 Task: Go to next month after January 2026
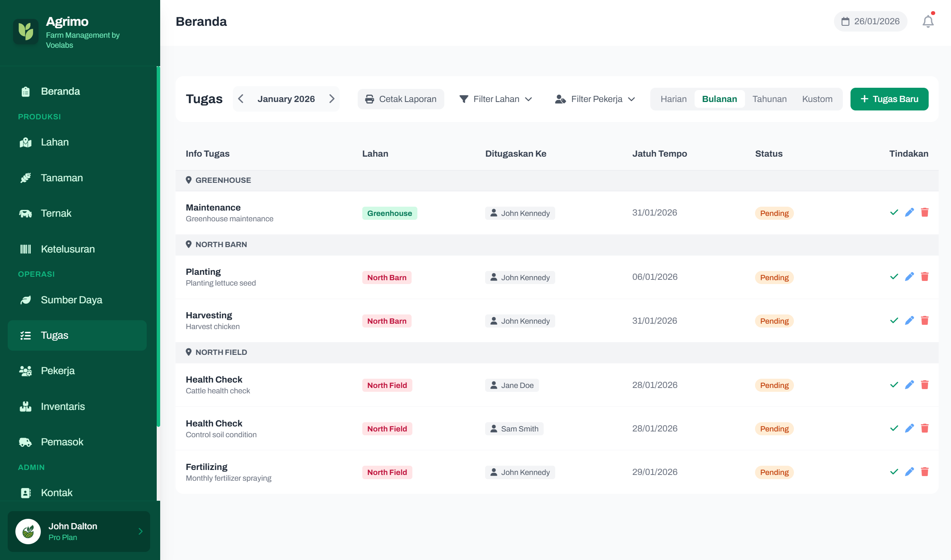[x=332, y=99]
